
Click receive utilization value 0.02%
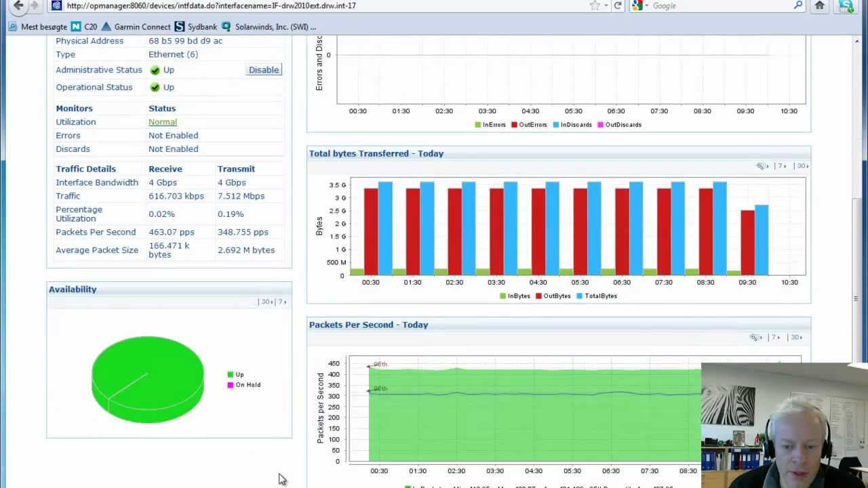pos(161,214)
